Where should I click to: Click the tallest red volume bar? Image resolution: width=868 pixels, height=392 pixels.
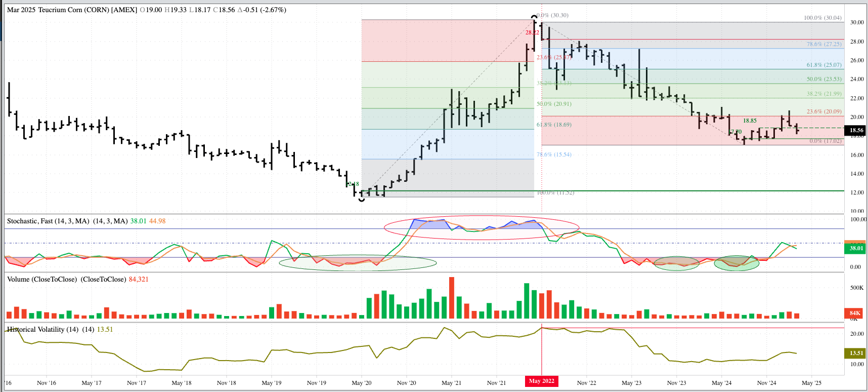pyautogui.click(x=452, y=297)
